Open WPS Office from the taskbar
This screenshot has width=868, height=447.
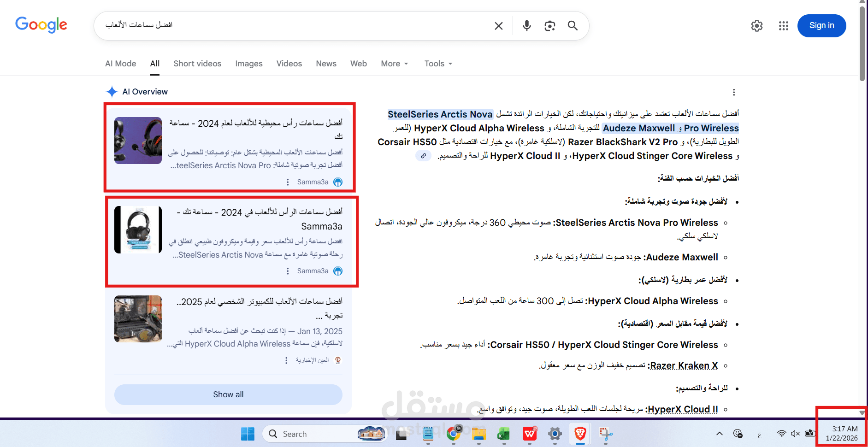530,434
